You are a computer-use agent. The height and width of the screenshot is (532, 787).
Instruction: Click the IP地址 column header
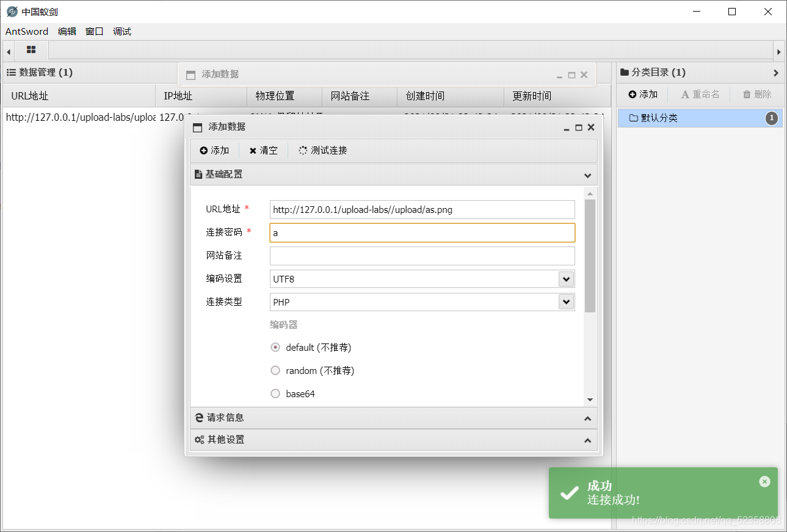pyautogui.click(x=201, y=96)
